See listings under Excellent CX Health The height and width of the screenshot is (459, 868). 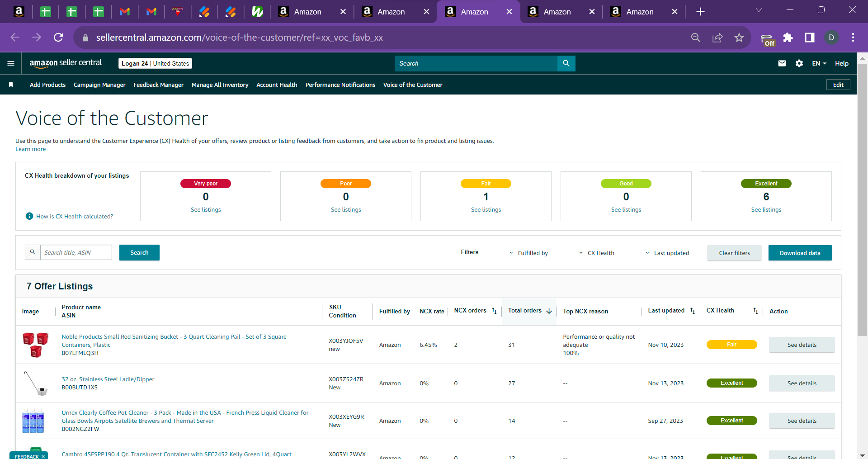coord(766,210)
